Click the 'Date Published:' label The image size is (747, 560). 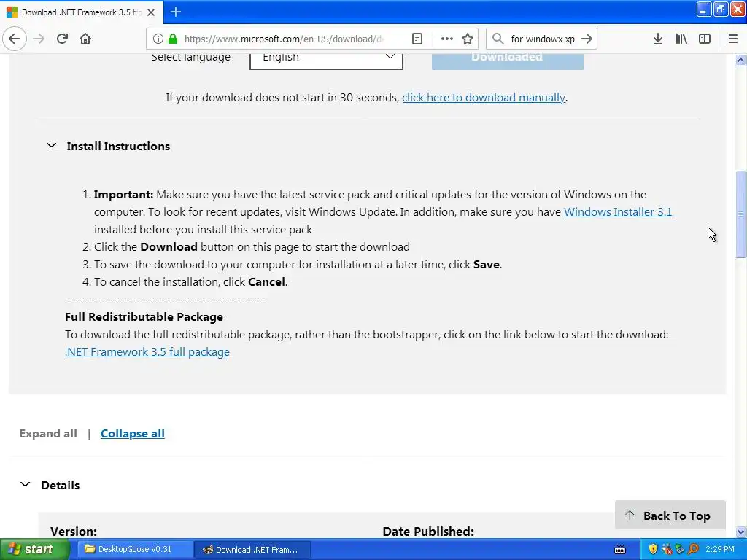tap(427, 532)
